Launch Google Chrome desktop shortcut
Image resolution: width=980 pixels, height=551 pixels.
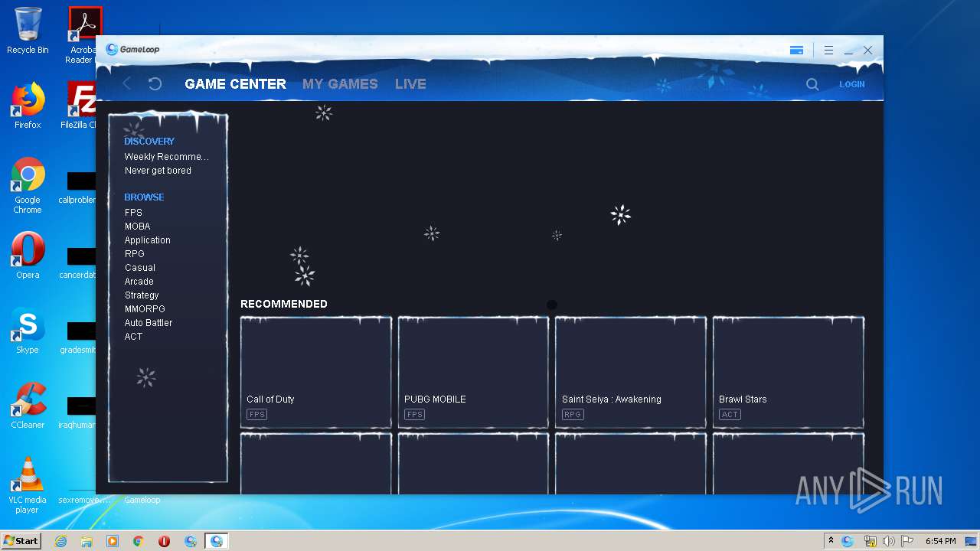tap(28, 185)
